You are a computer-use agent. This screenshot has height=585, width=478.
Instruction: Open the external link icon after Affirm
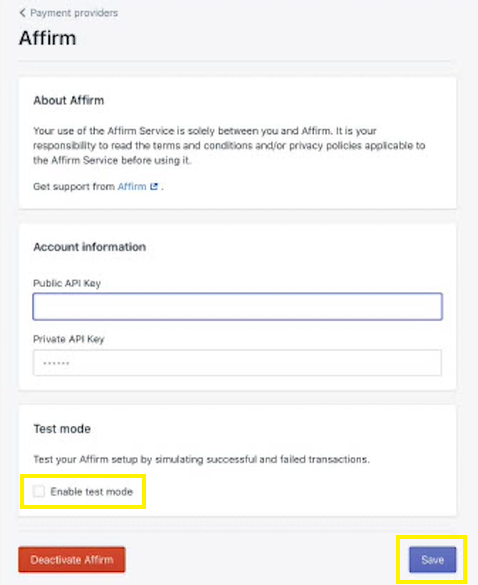(154, 186)
